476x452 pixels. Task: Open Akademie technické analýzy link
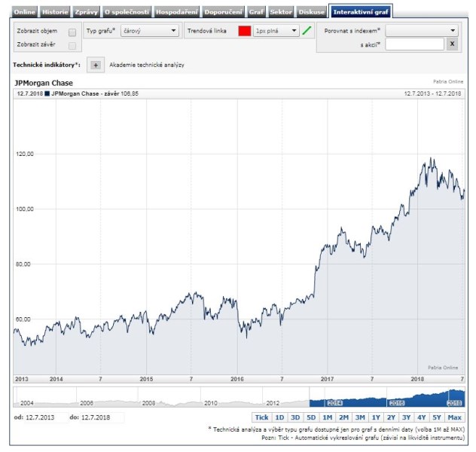[x=147, y=65]
